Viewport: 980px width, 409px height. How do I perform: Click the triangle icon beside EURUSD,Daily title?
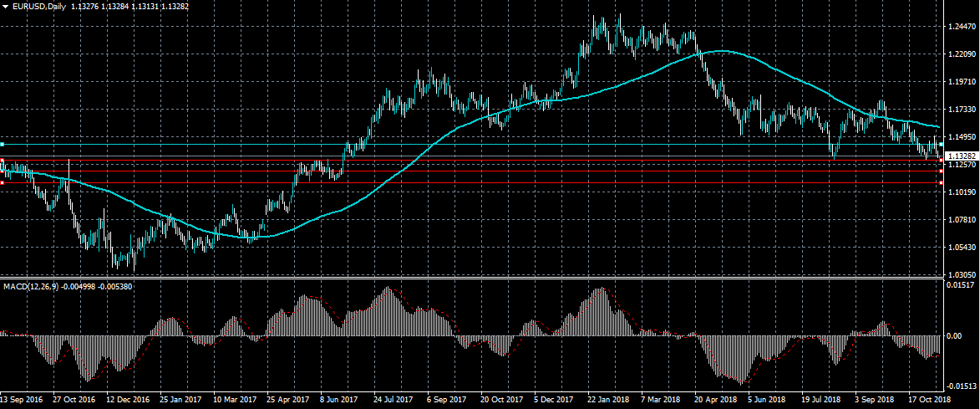coord(5,6)
